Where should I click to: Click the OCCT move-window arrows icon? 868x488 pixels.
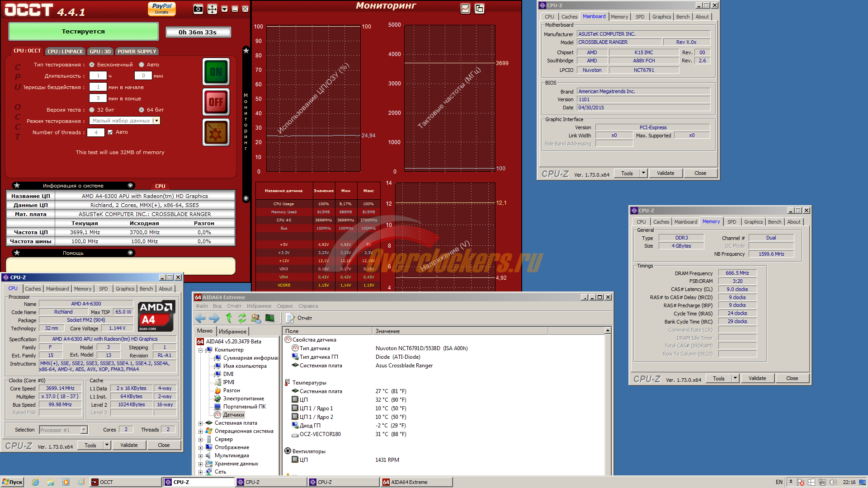212,9
